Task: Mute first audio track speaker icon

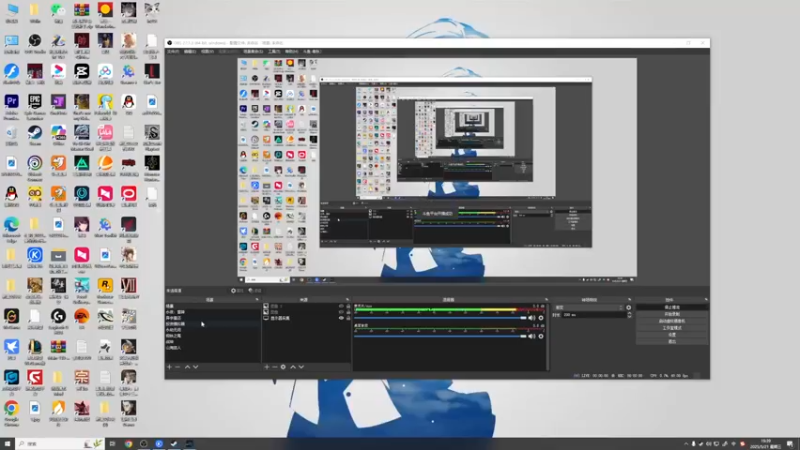Action: pos(532,318)
